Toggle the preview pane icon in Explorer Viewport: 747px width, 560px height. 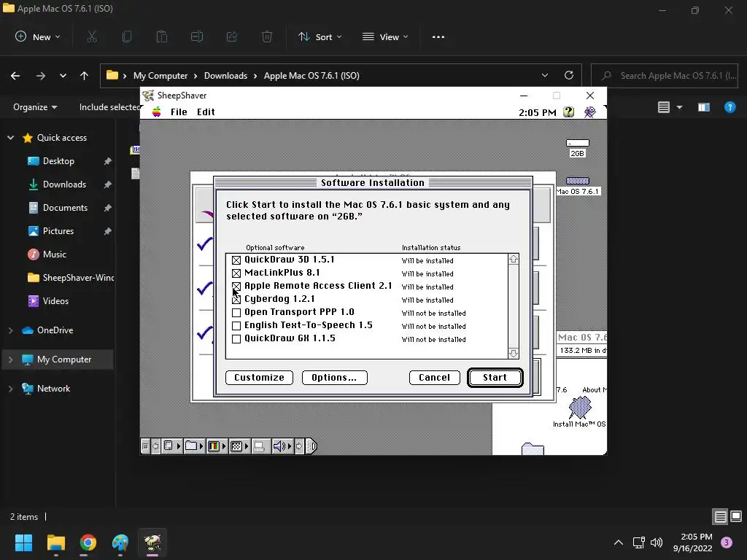click(x=704, y=107)
